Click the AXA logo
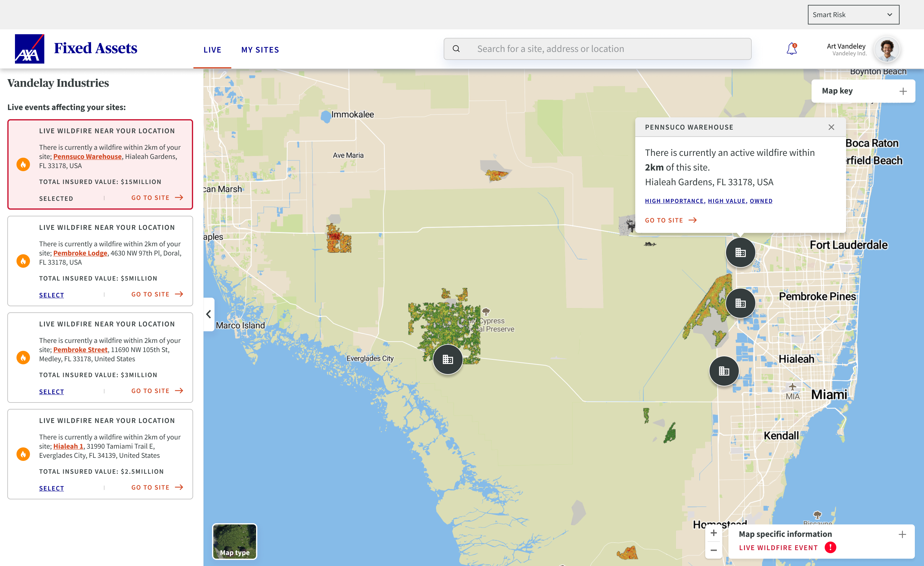The height and width of the screenshot is (566, 924). (30, 49)
